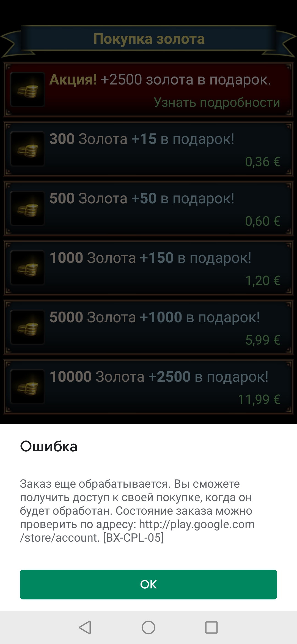This screenshot has height=644, width=297.
Task: Confirm the error dialog with OK
Action: pyautogui.click(x=148, y=584)
